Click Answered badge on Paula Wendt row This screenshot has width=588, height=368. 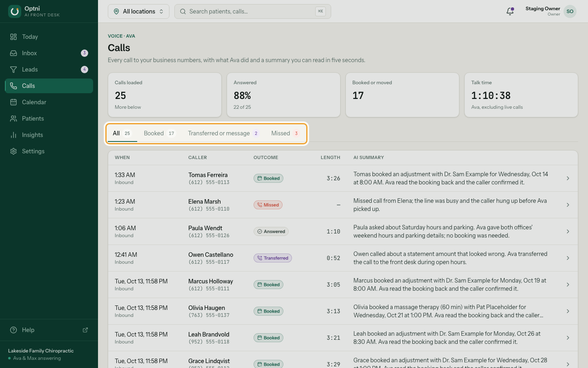coord(271,231)
